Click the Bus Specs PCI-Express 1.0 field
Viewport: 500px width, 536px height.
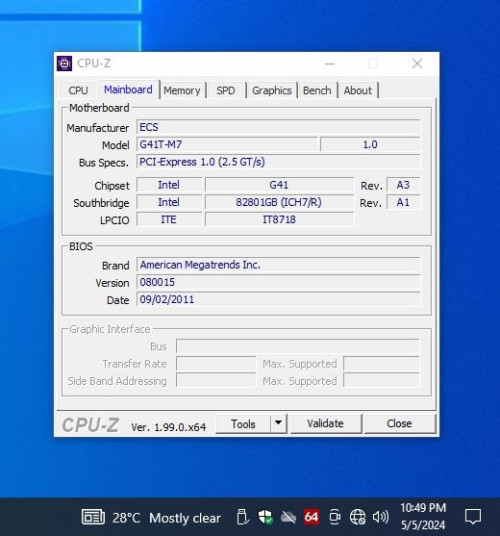[278, 162]
